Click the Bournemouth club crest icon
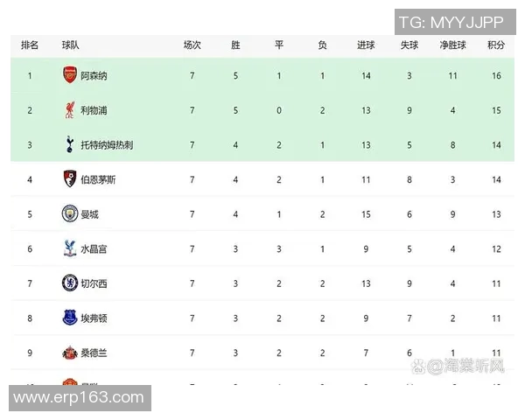The width and height of the screenshot is (525, 420). (x=70, y=179)
